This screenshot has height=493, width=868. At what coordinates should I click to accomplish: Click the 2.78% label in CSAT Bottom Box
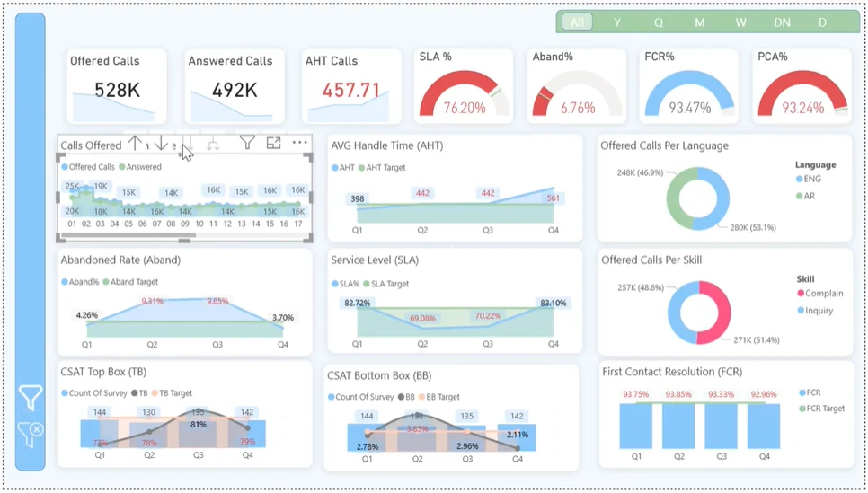[367, 446]
